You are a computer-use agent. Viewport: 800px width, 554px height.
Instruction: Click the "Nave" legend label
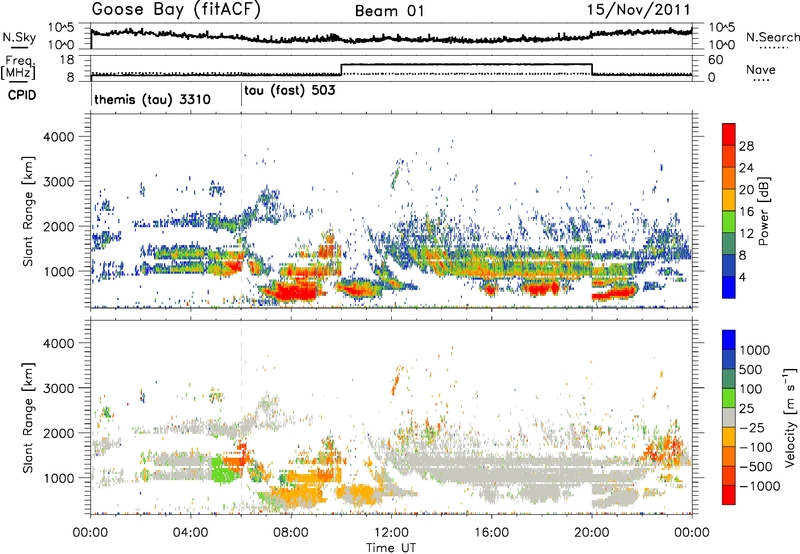(x=761, y=69)
